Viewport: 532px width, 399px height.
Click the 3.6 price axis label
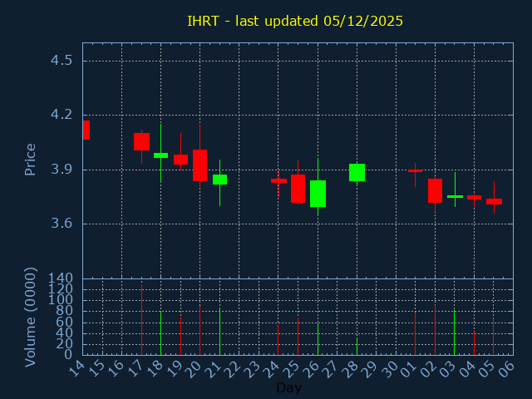coord(60,224)
